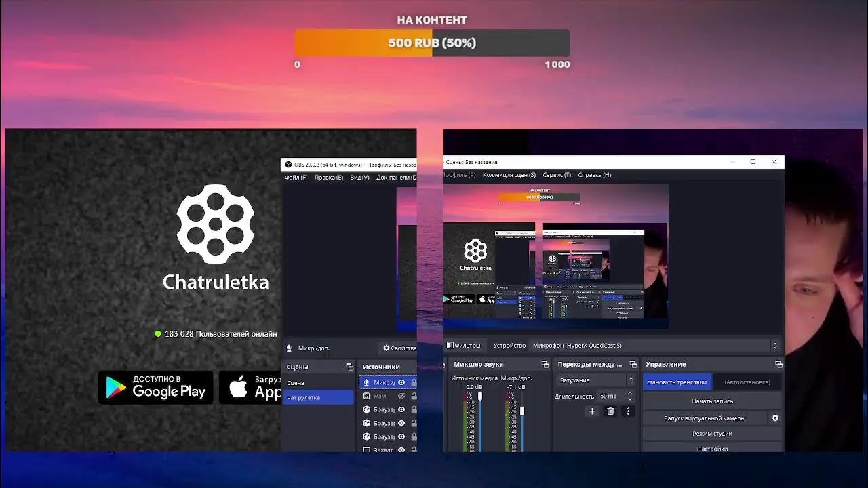Open the Файл menu
Image resolution: width=868 pixels, height=488 pixels.
[x=296, y=178]
